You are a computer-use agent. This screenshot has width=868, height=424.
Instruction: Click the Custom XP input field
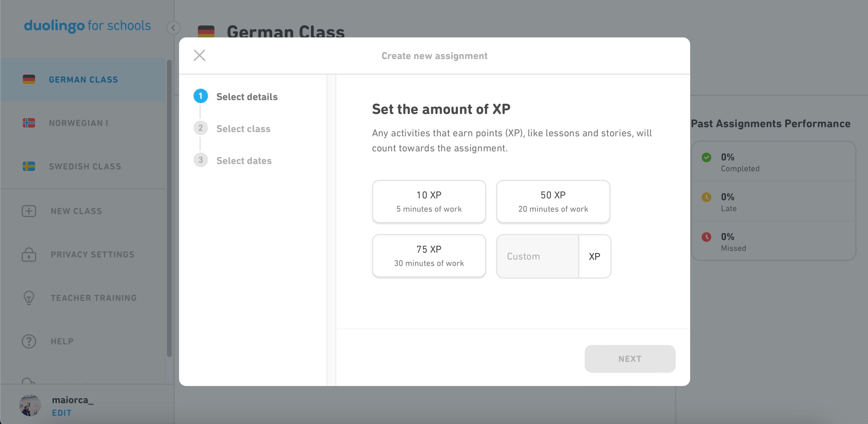click(537, 256)
